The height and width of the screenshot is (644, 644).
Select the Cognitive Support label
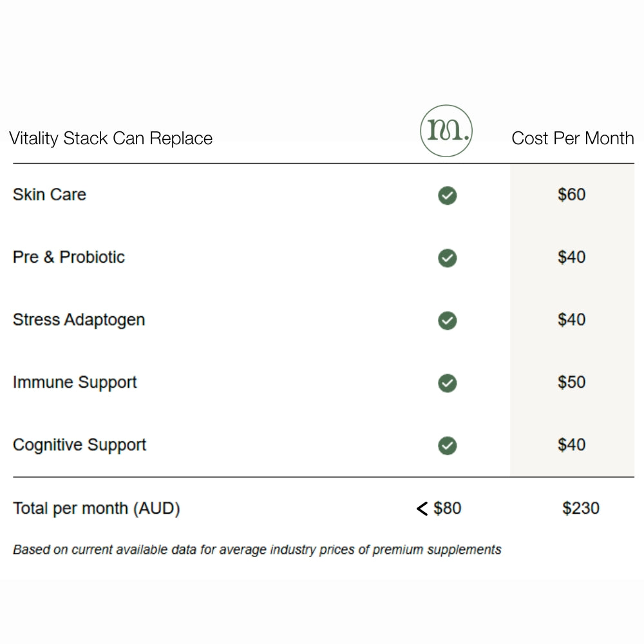pyautogui.click(x=79, y=445)
